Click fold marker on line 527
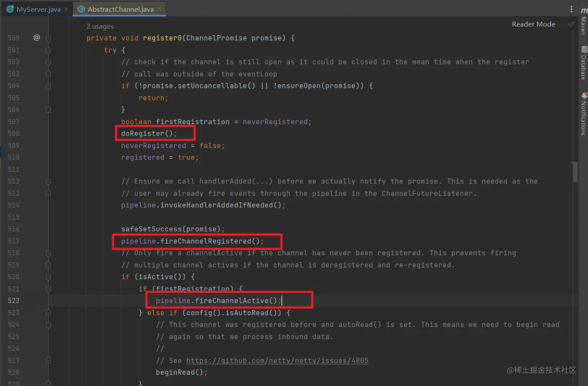The image size is (588, 386). point(48,360)
